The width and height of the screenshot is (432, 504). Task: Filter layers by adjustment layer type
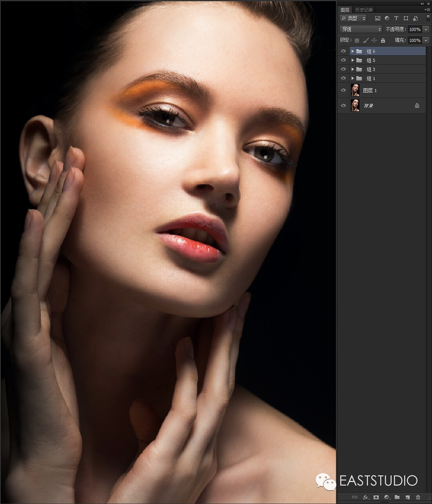[387, 18]
